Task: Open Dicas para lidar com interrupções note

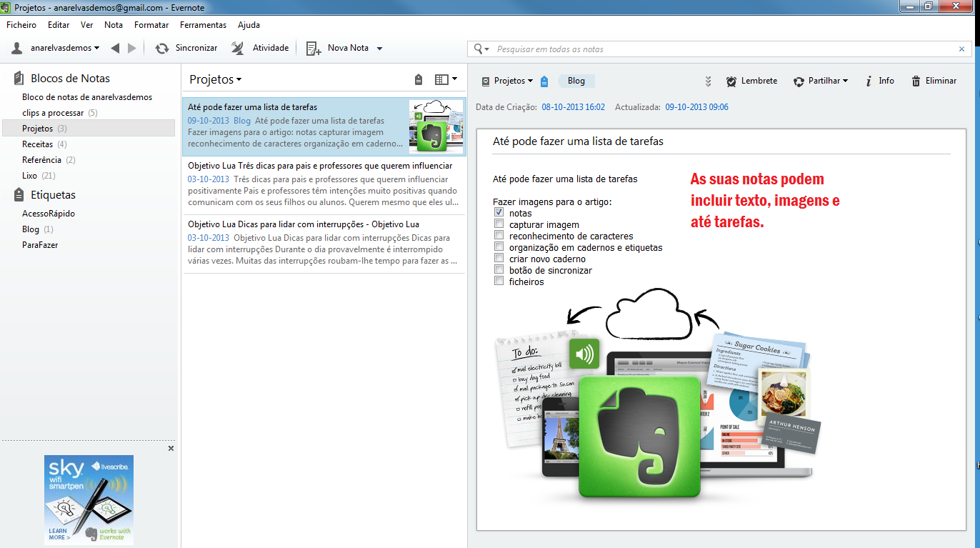Action: pos(324,244)
